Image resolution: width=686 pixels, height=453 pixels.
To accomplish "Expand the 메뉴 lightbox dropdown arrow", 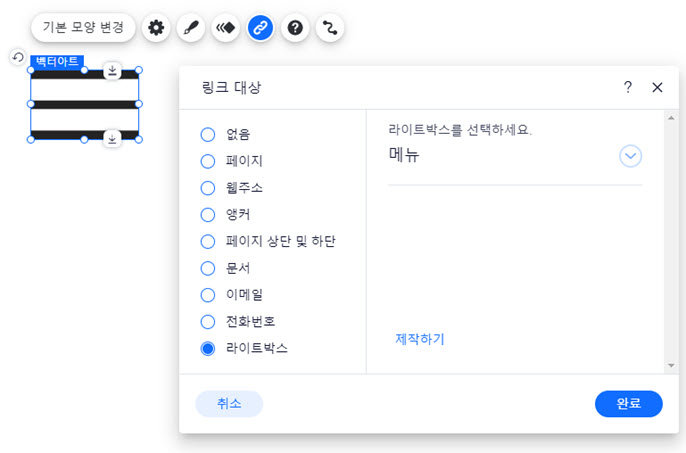I will 630,156.
